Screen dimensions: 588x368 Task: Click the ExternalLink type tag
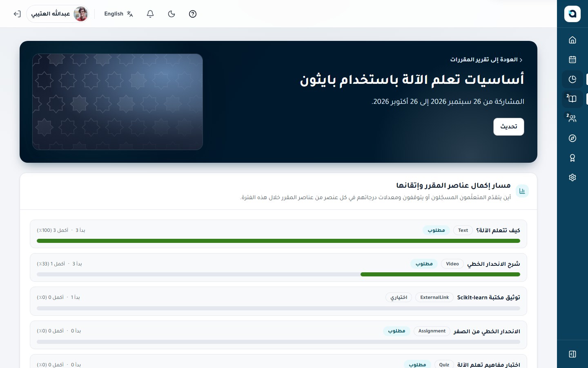coord(434,297)
